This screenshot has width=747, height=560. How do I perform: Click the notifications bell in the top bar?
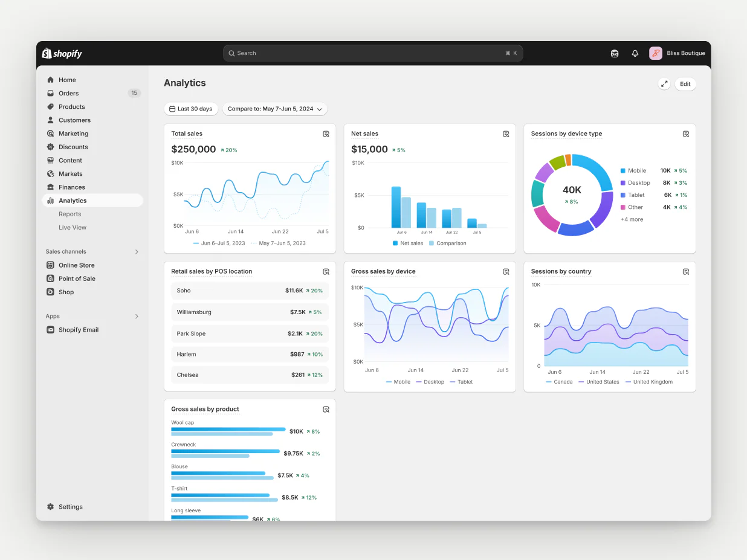[x=635, y=53]
